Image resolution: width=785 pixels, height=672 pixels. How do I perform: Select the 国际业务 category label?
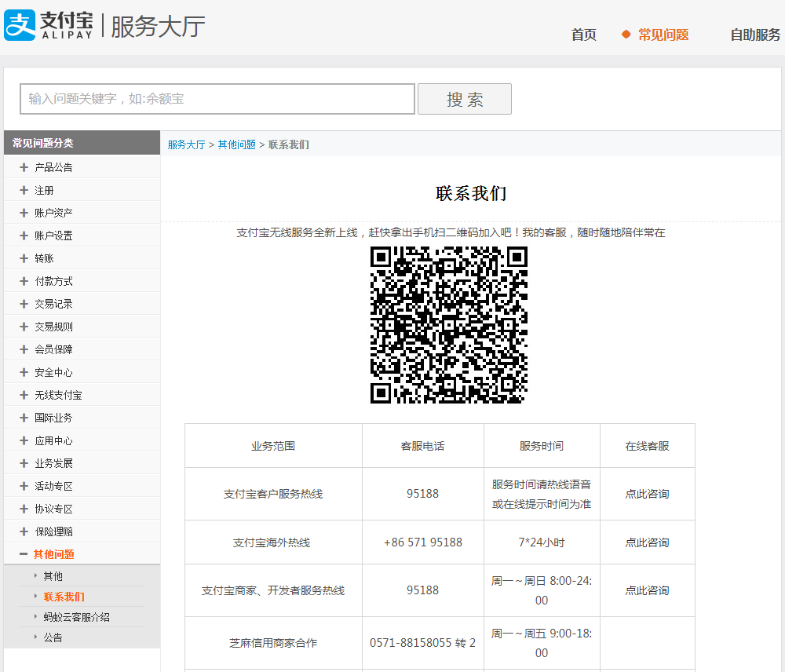point(53,418)
